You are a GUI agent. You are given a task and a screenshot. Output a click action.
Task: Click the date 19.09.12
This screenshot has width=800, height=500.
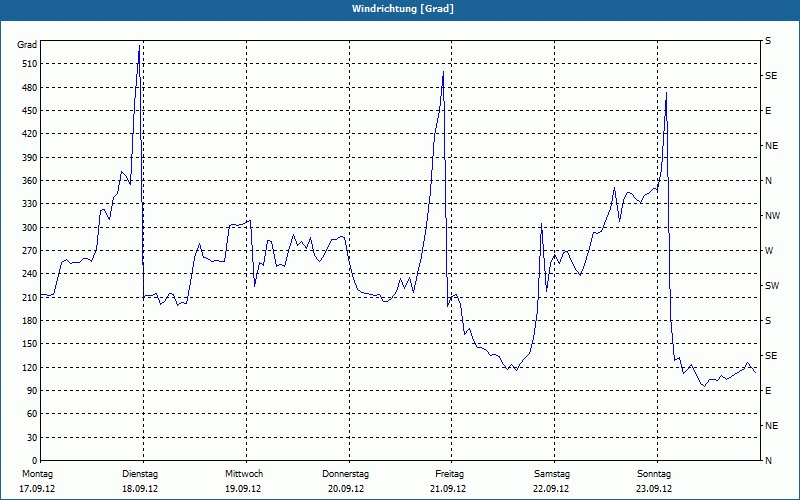pyautogui.click(x=243, y=489)
